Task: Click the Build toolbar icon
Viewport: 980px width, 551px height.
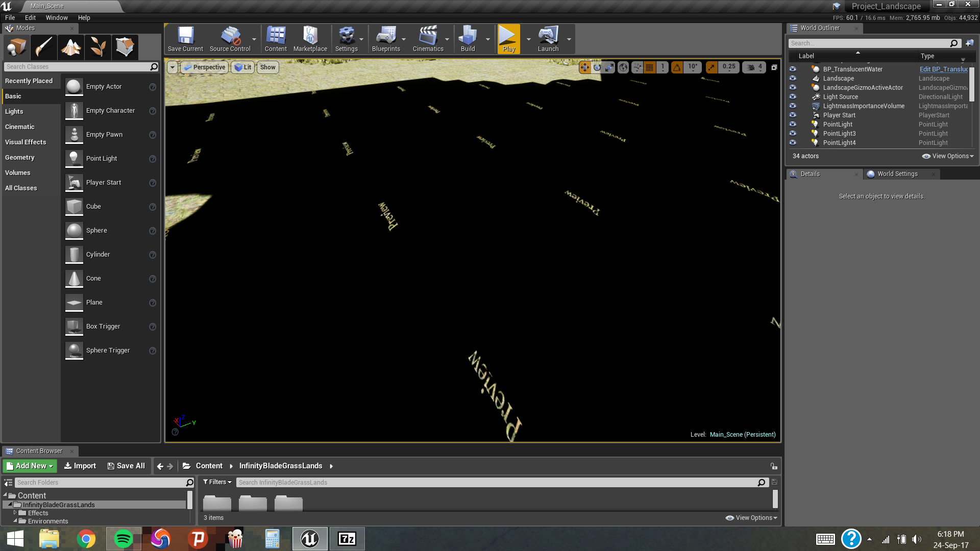Action: tap(468, 39)
